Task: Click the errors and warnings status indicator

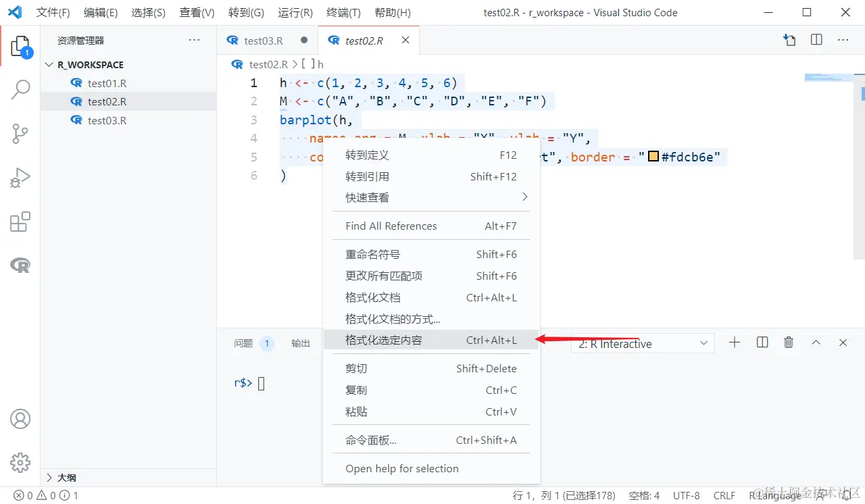Action: tap(46, 495)
